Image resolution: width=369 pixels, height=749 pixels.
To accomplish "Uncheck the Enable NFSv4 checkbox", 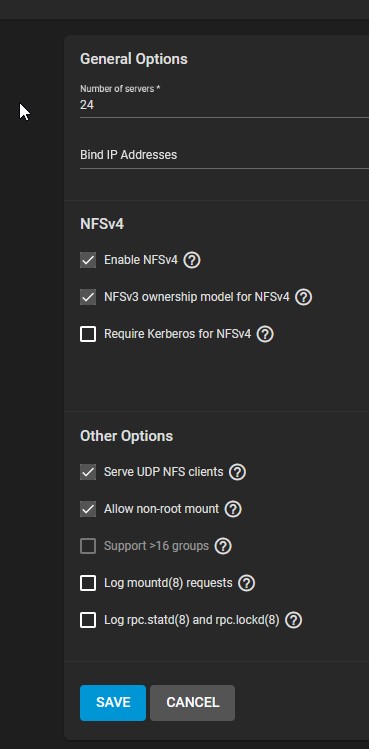I will (88, 260).
